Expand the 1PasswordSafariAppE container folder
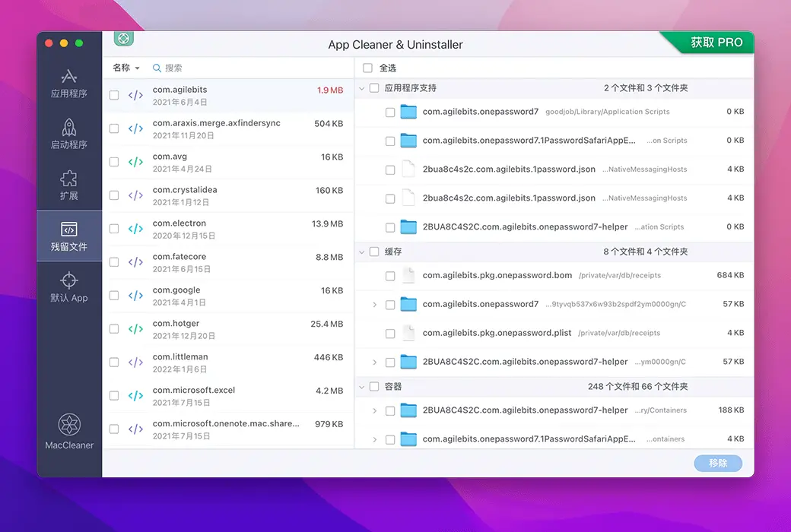 coord(374,440)
